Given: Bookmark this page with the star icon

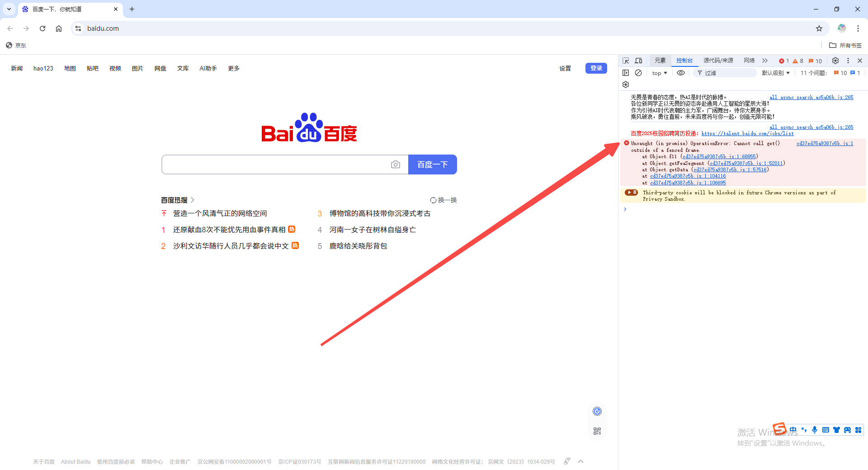Looking at the screenshot, I should click(819, 28).
